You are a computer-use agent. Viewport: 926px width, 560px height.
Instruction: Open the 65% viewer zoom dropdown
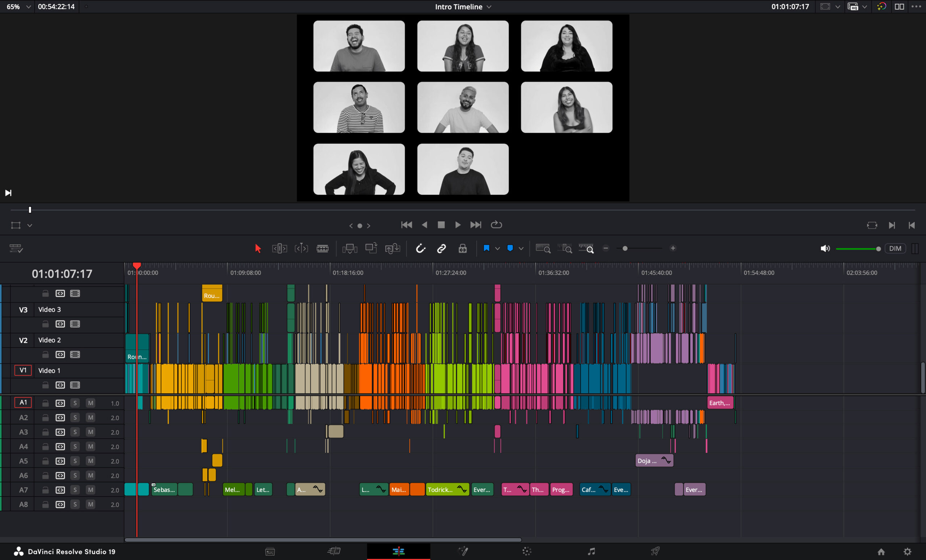tap(28, 7)
